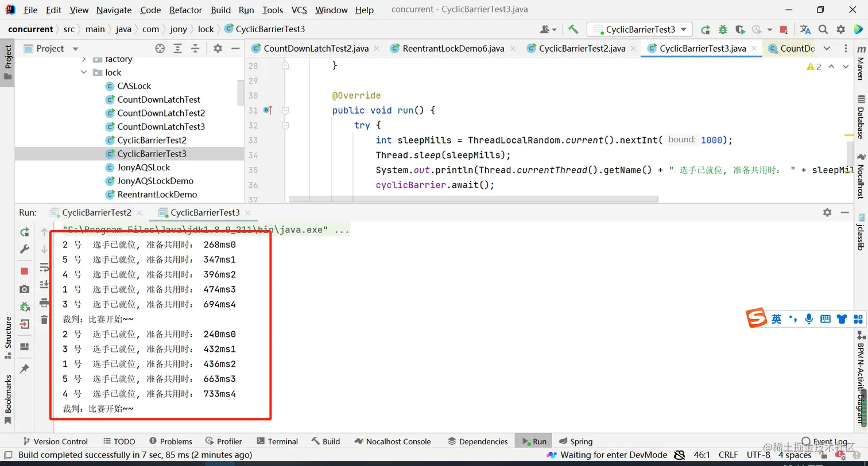This screenshot has width=868, height=466.
Task: Open the Refactor menu
Action: coord(185,10)
